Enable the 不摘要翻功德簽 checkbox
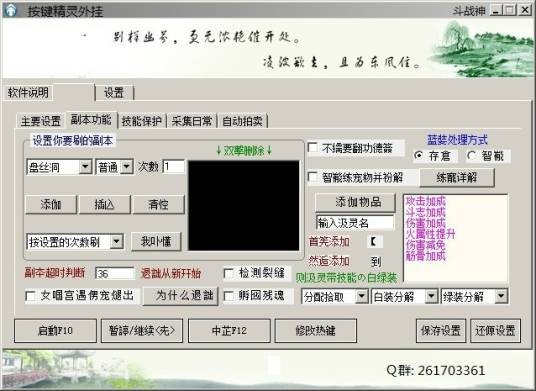 click(x=313, y=148)
